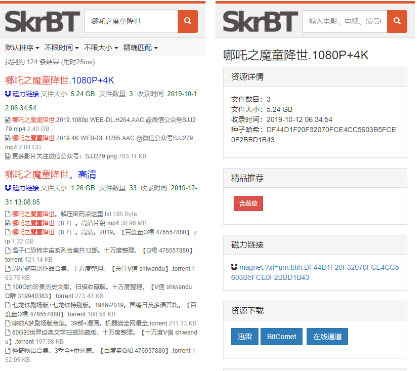Viewport: 417px width, 371px height.
Task: Open the 哪吒之魔童降世。高清 result link
Action: [50, 174]
